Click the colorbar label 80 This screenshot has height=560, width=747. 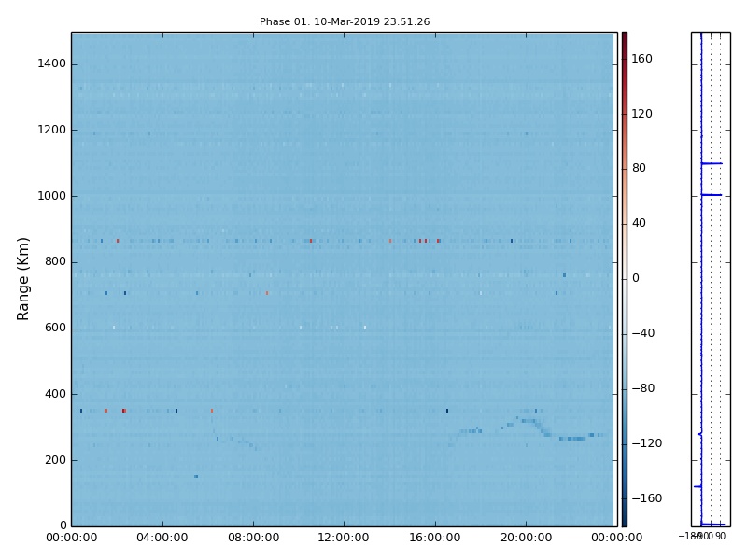point(639,168)
